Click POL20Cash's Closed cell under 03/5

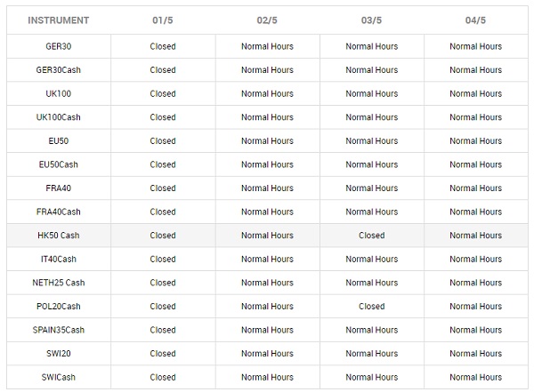(372, 307)
